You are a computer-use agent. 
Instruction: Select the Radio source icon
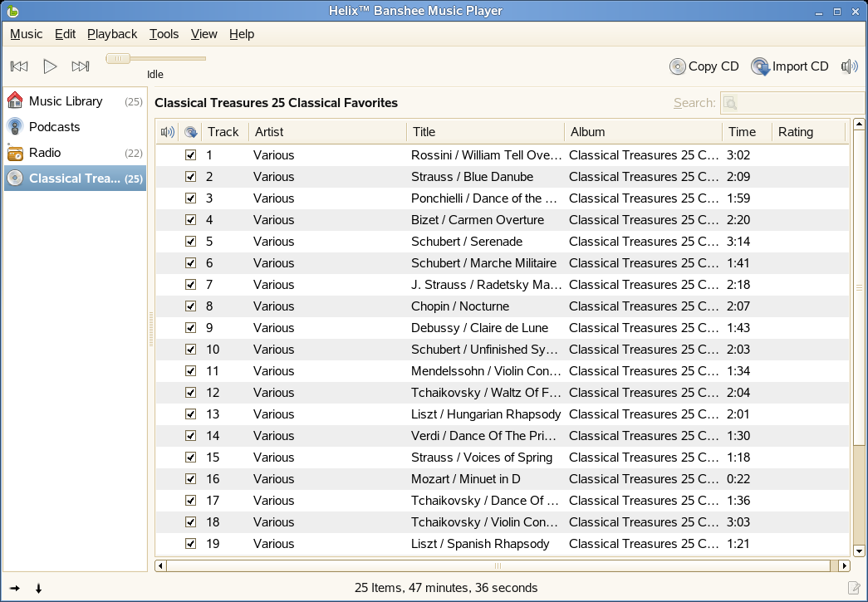pyautogui.click(x=15, y=153)
